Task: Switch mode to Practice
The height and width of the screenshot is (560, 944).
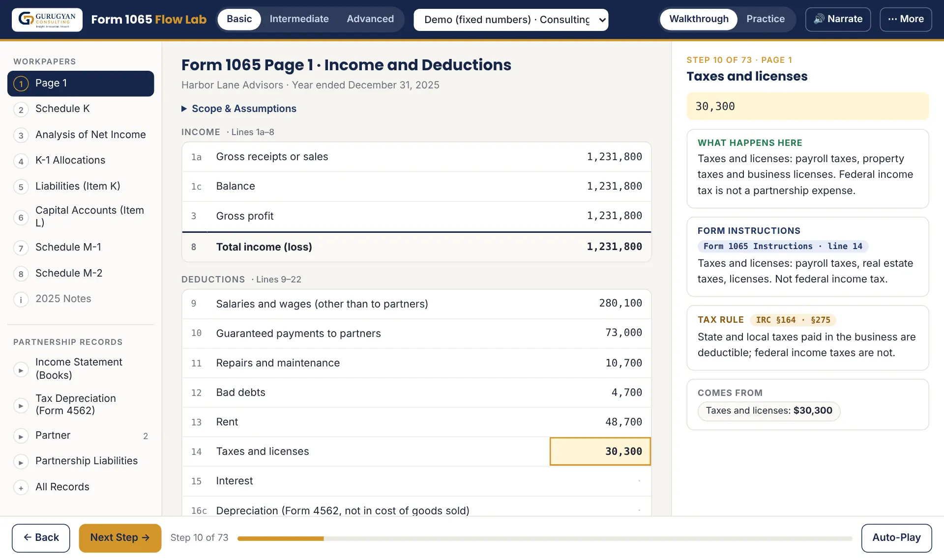Action: [x=765, y=19]
